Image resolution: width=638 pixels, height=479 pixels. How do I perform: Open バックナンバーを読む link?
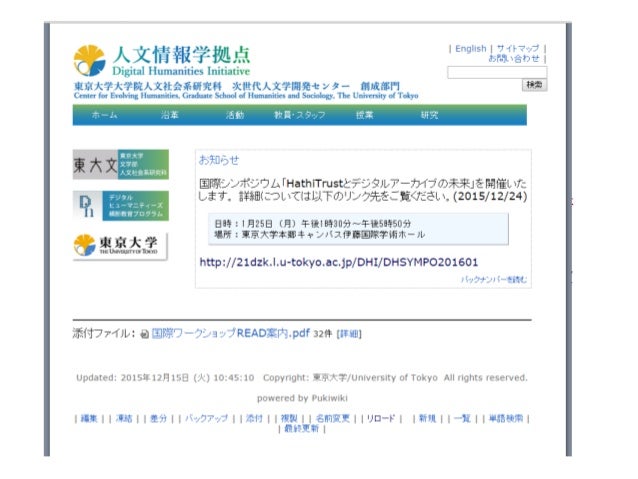point(494,279)
